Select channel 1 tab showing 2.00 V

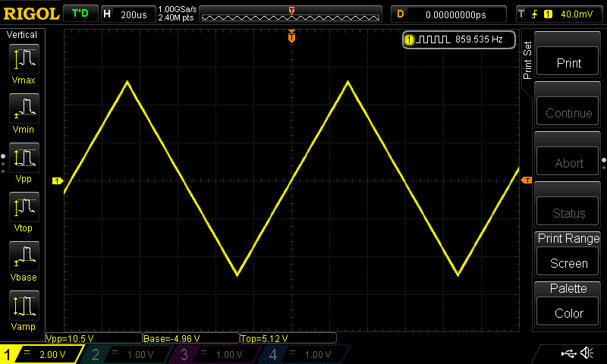coord(42,354)
